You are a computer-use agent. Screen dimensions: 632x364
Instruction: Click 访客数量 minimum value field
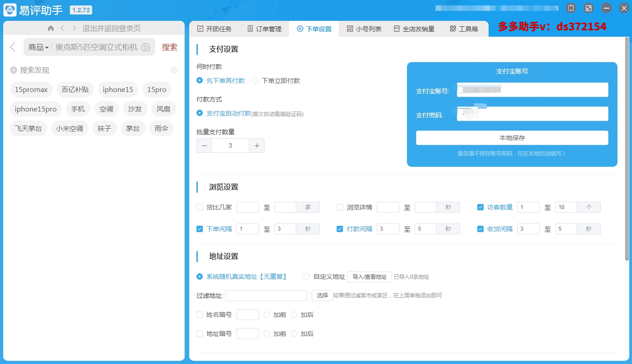529,207
